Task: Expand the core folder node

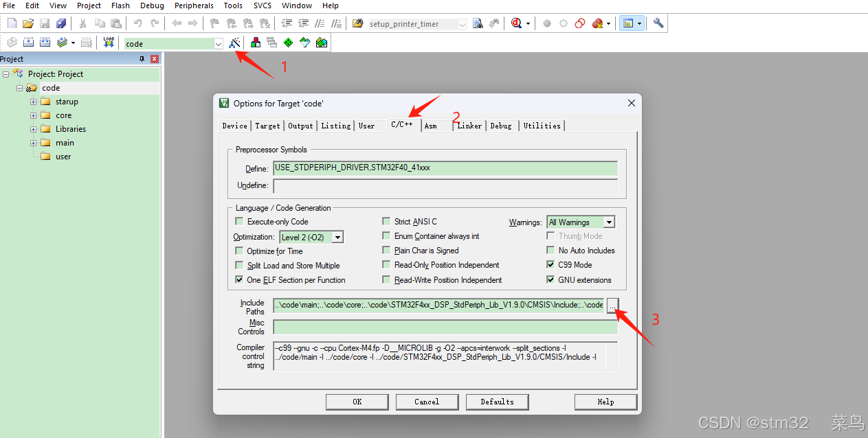Action: pyautogui.click(x=33, y=115)
